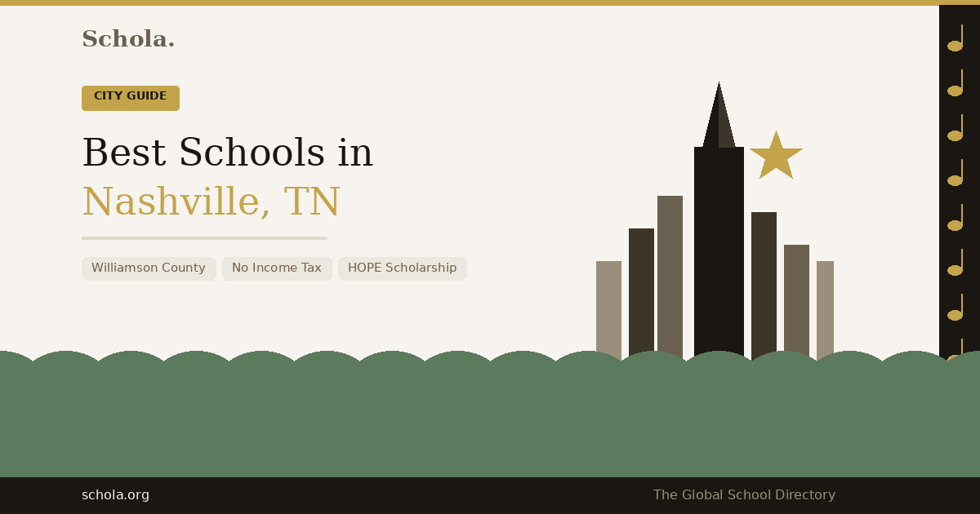Toggle the No Income Tax filter tag

coord(277,268)
